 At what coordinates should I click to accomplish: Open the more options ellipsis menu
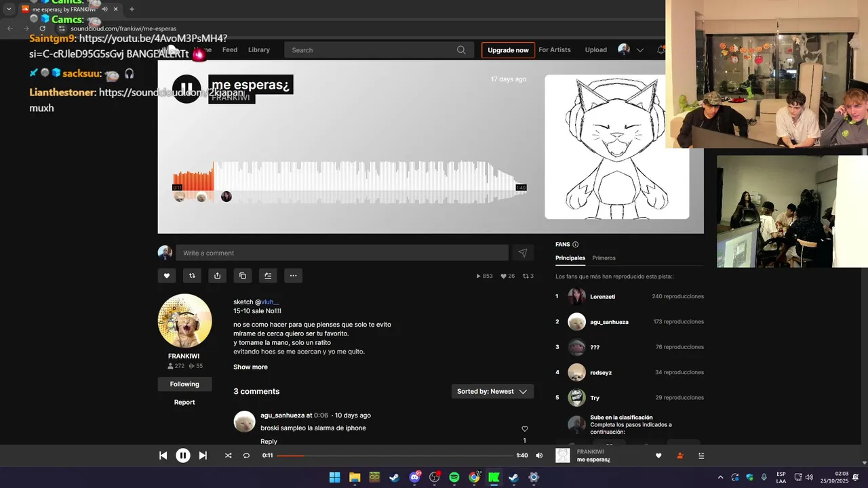293,275
